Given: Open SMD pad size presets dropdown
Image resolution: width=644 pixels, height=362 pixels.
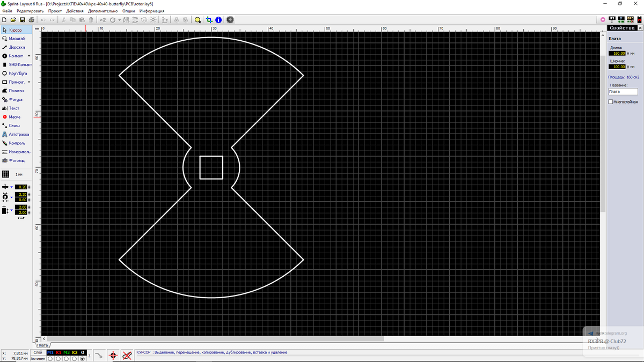Looking at the screenshot, I should point(11,210).
